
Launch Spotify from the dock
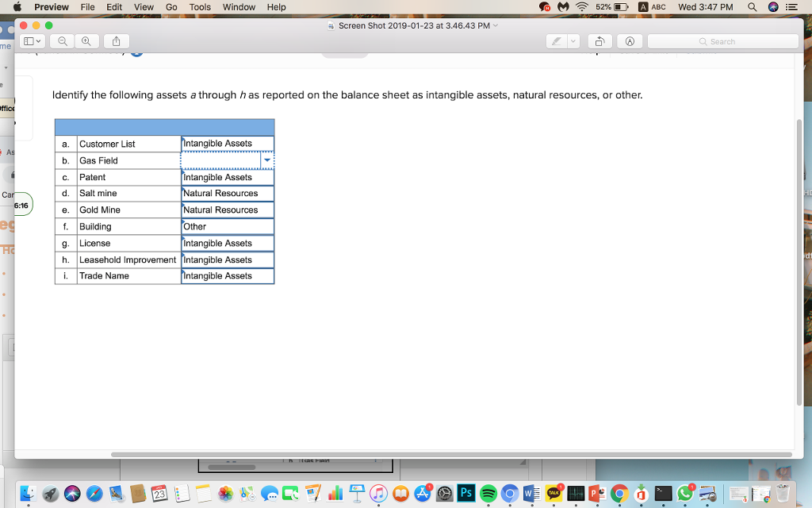pos(488,492)
